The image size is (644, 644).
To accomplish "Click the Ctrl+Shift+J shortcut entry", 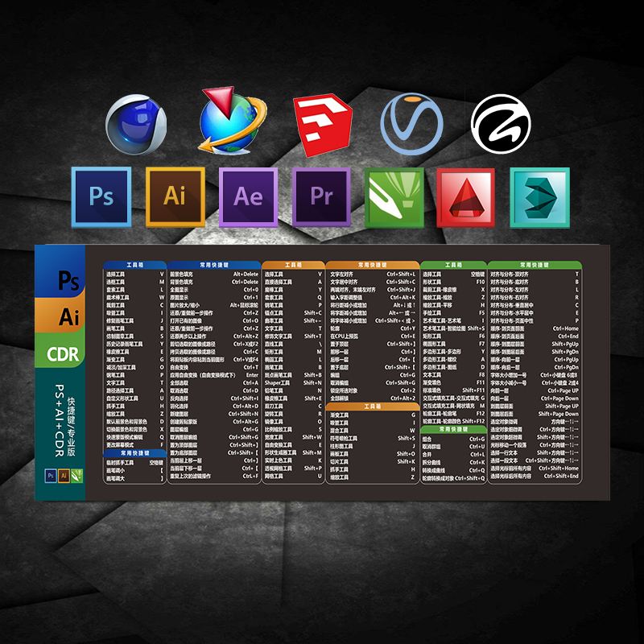I will (401, 290).
